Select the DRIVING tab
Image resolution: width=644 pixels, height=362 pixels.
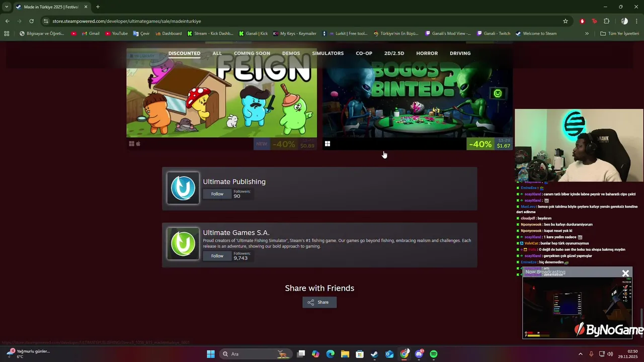(x=460, y=53)
